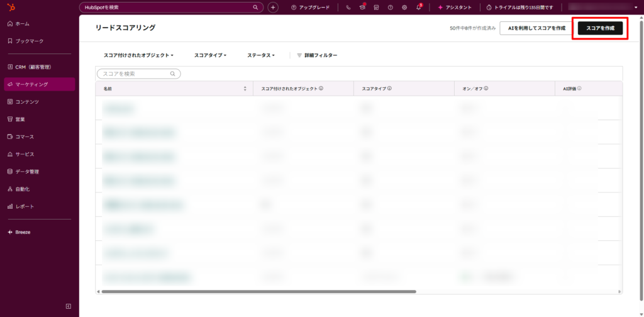Click the left arrow of the horizontal scrollbar
This screenshot has height=317, width=644.
(97, 292)
